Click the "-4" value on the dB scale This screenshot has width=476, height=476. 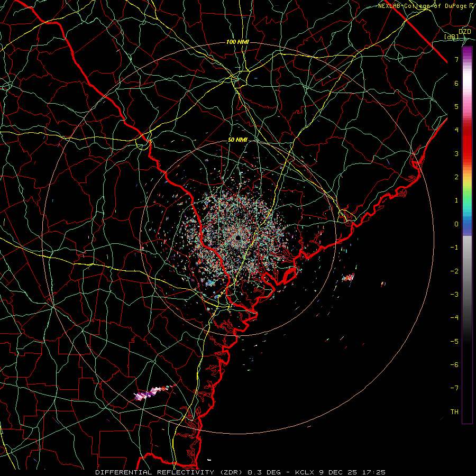pyautogui.click(x=454, y=318)
